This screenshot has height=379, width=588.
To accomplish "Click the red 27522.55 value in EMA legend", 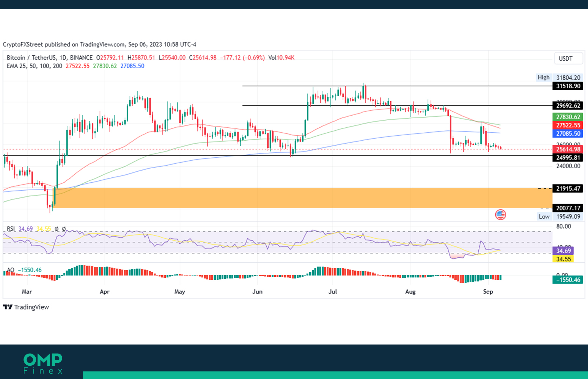I will coord(77,66).
